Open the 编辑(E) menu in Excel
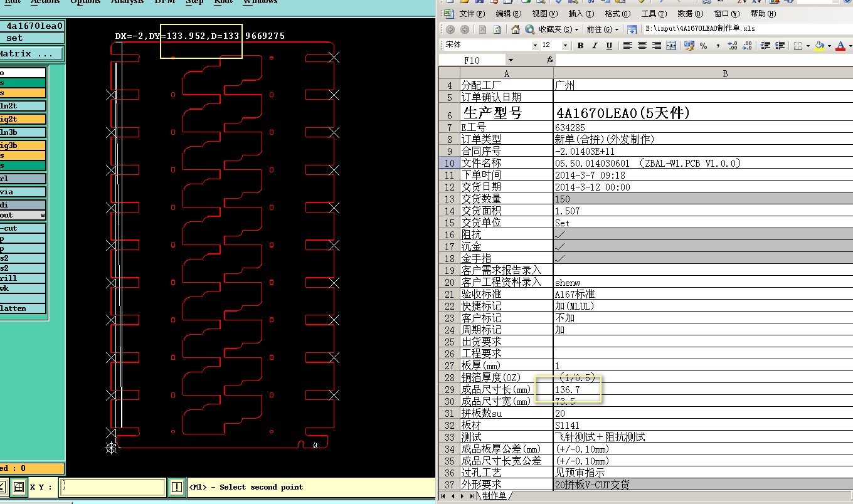The height and width of the screenshot is (504, 853). pyautogui.click(x=508, y=14)
